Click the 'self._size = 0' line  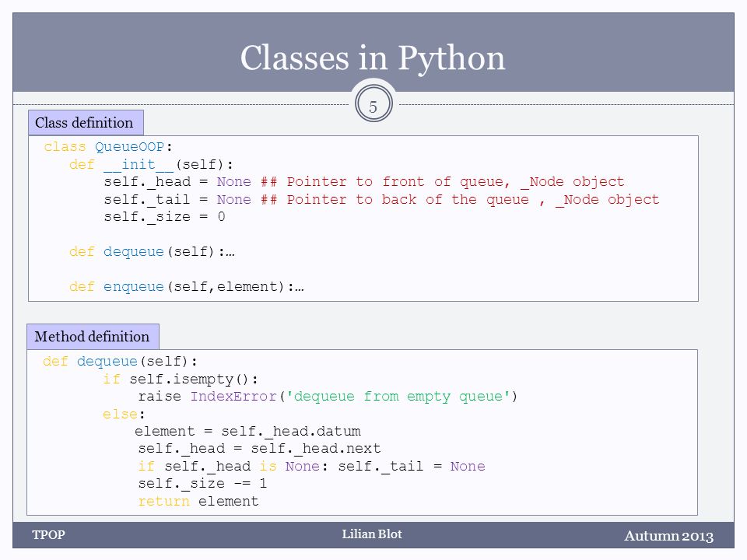coord(165,217)
